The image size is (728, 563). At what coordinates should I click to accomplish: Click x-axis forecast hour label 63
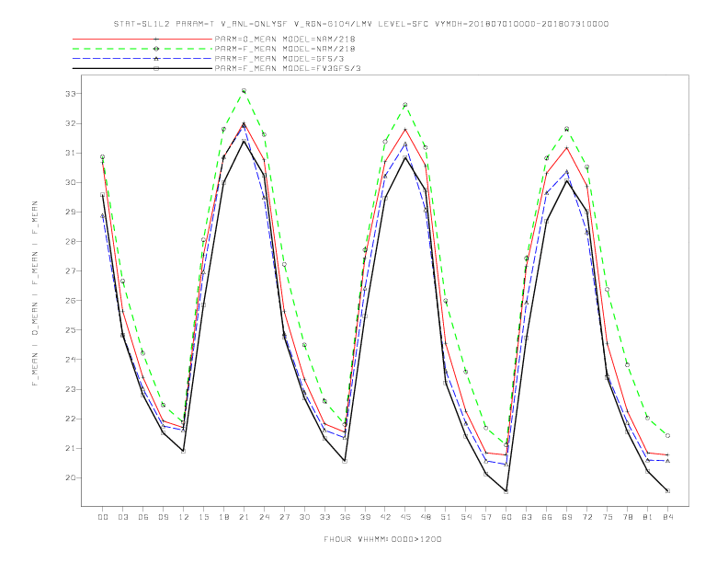coord(527,517)
